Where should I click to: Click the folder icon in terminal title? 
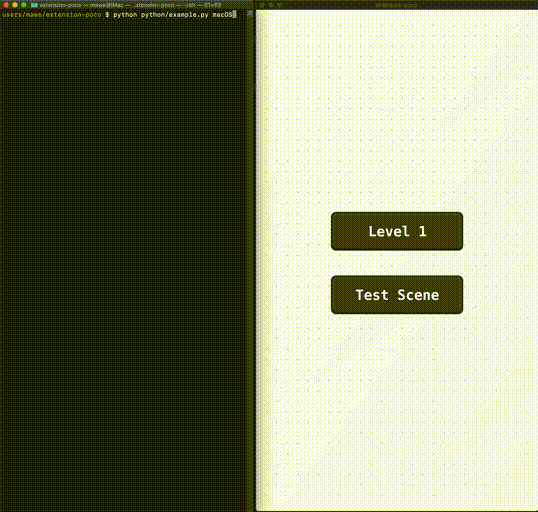34,5
